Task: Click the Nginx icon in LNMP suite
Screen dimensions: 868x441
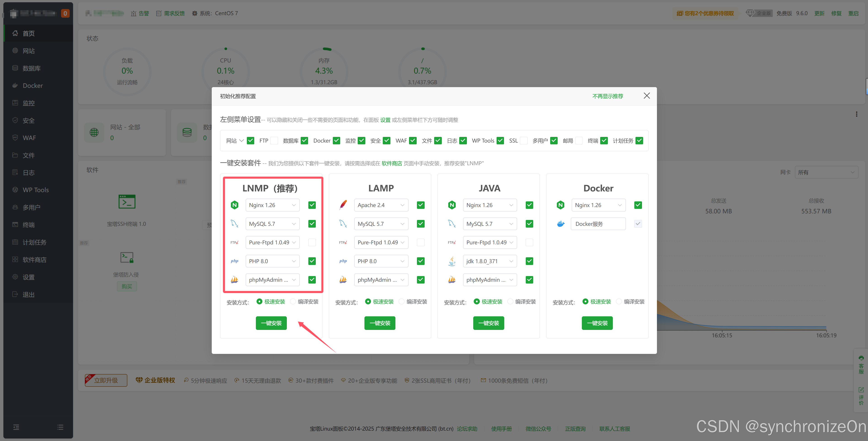Action: [235, 205]
